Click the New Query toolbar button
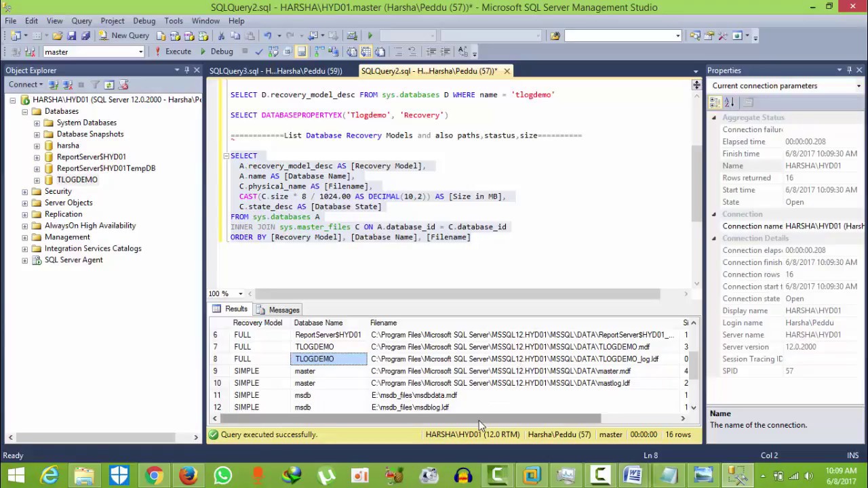Screen dimensions: 868x488 tap(123, 35)
